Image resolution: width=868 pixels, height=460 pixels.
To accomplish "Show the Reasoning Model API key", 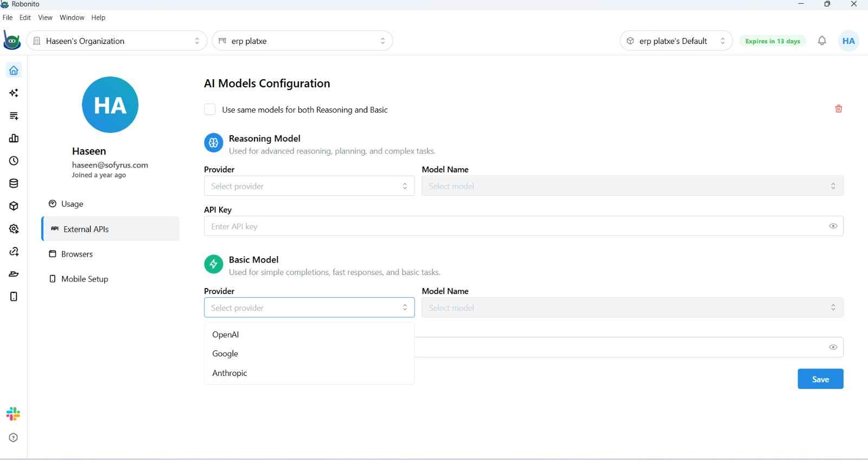I will click(x=833, y=226).
